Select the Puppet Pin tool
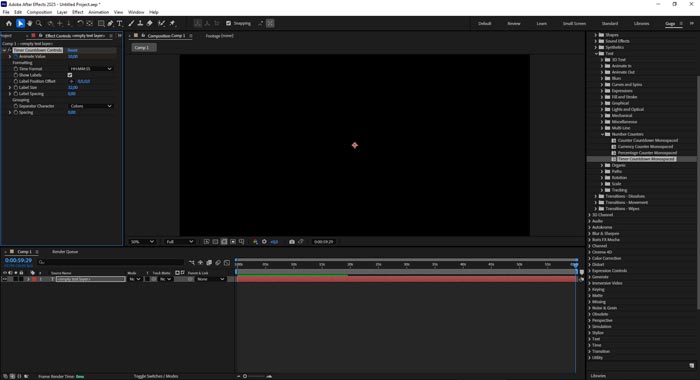The height and width of the screenshot is (380, 700). click(173, 23)
